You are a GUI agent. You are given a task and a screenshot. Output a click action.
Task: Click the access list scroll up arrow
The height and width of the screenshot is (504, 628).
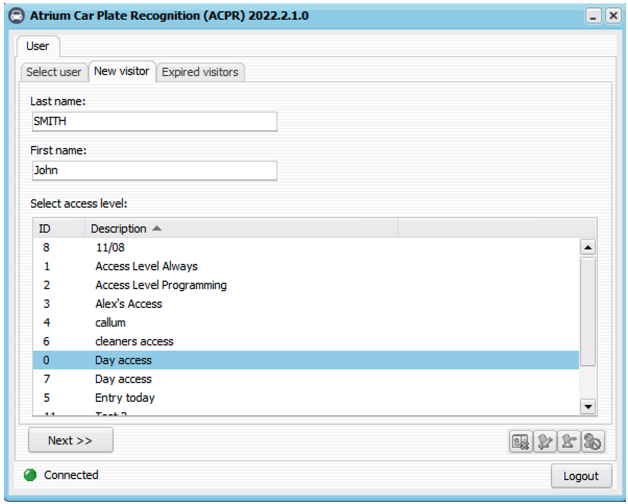pos(588,247)
